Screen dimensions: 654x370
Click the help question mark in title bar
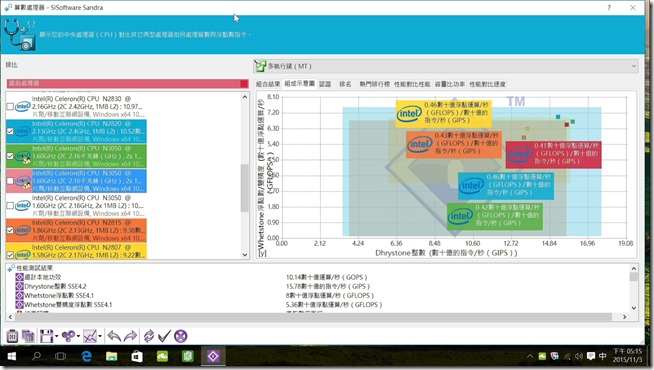pyautogui.click(x=609, y=8)
